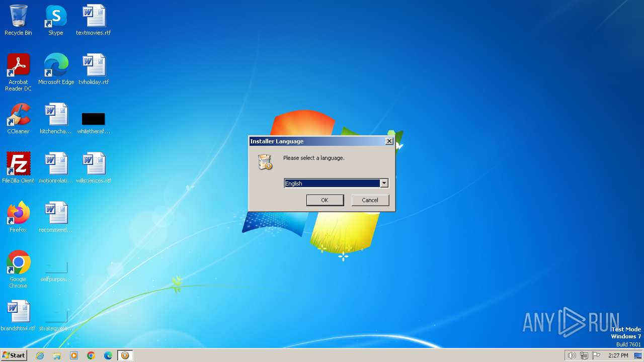Select the recommend... document icon
This screenshot has height=362, width=644.
tap(56, 217)
